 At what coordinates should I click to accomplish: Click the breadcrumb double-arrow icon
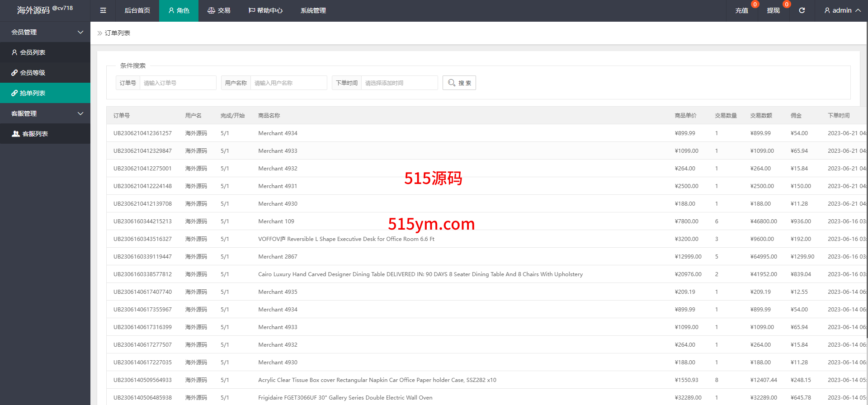100,33
